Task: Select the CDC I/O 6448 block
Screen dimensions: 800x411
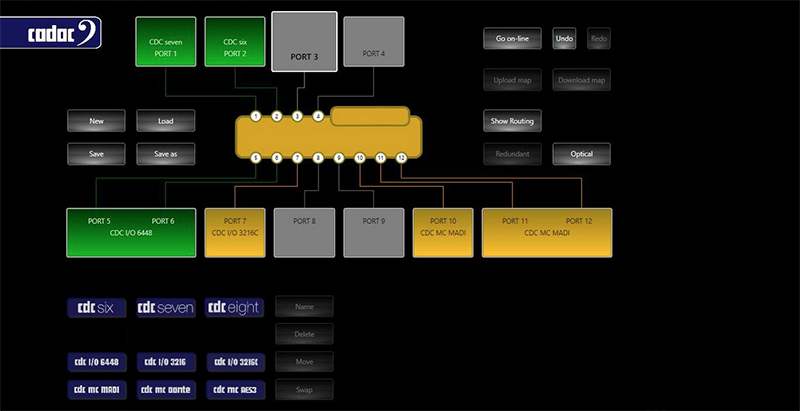Action: [131, 233]
